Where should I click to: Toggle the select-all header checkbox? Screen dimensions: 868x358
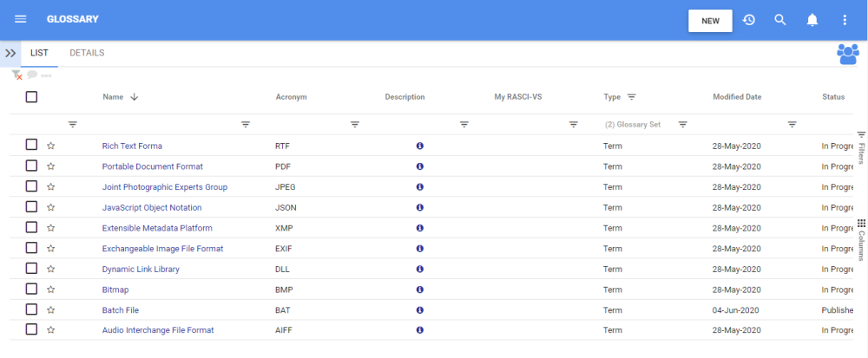click(31, 97)
